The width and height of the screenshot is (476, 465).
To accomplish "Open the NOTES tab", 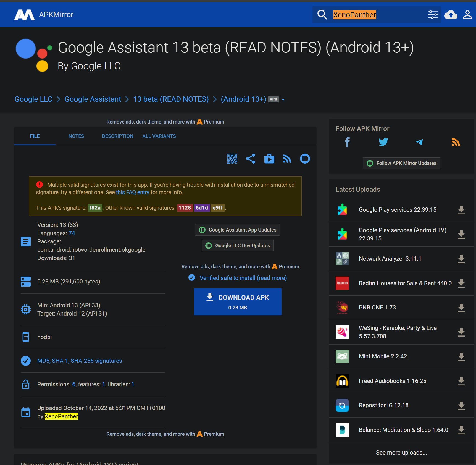I will point(76,136).
